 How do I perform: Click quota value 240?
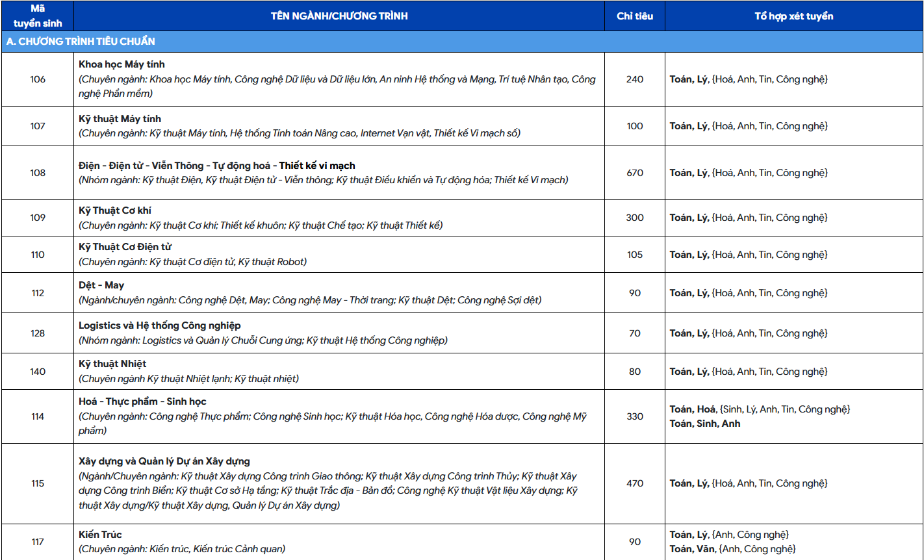[635, 79]
